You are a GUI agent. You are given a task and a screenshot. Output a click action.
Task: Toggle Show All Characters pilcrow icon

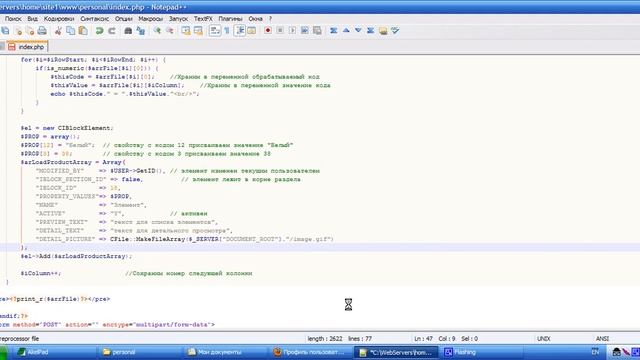point(227,31)
